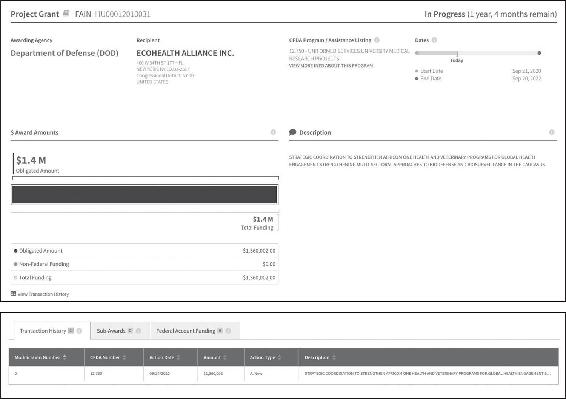Click the dates timeline progress bar
The image size is (566, 399).
pyautogui.click(x=477, y=53)
